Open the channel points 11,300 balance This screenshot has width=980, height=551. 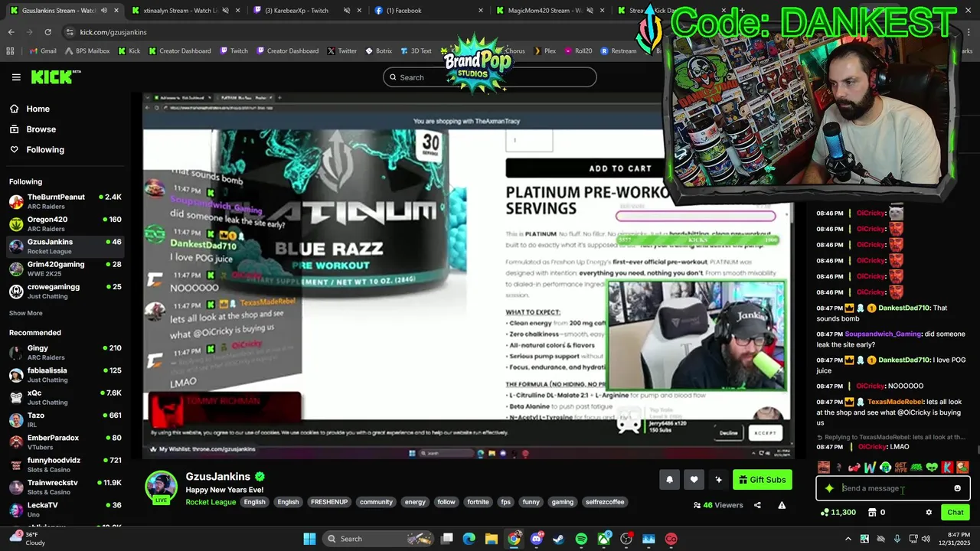(x=838, y=513)
